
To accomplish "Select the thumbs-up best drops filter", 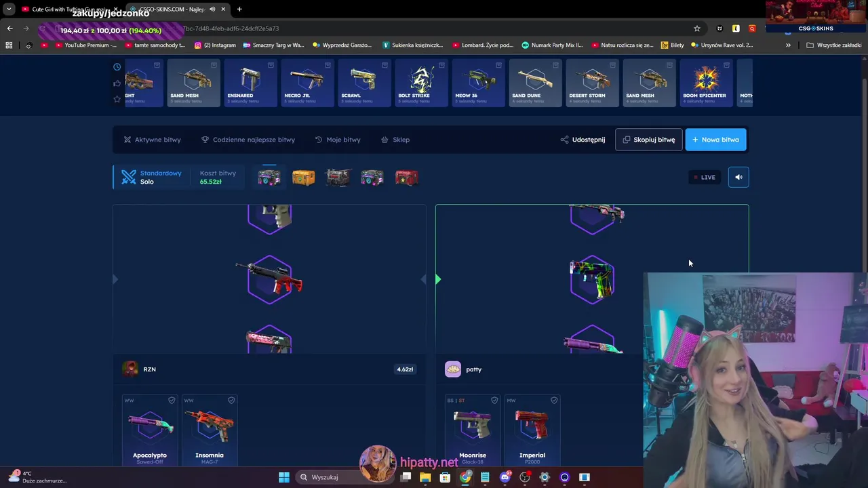I will point(117,83).
